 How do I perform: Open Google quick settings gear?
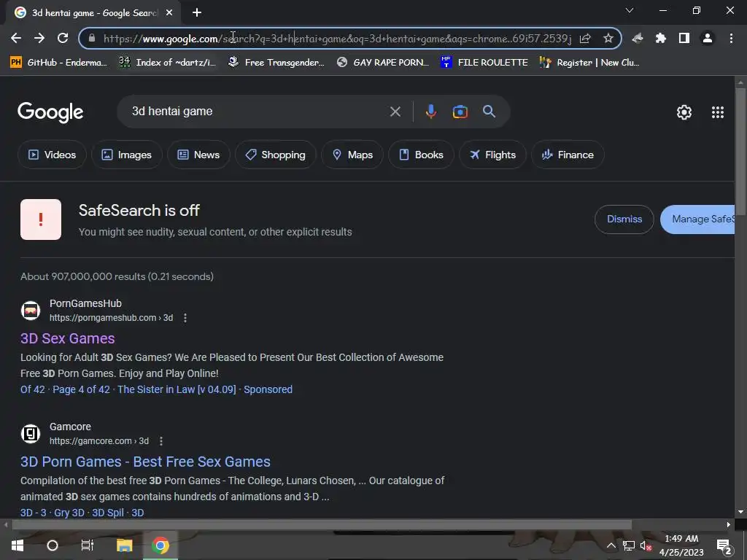point(684,112)
